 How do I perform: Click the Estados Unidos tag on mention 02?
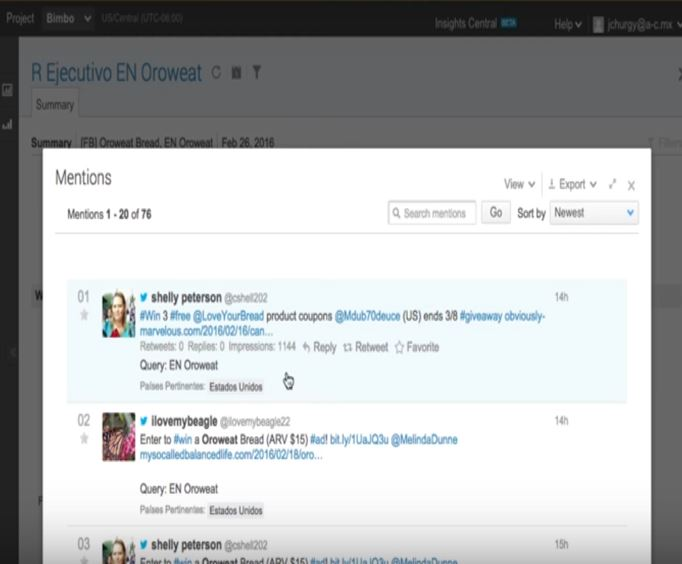[236, 510]
